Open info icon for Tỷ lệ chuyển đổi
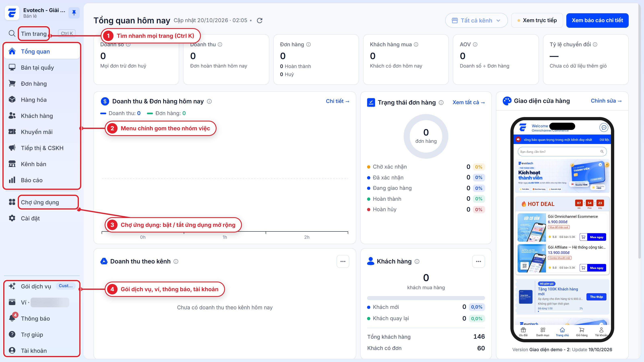The width and height of the screenshot is (644, 362). [595, 44]
